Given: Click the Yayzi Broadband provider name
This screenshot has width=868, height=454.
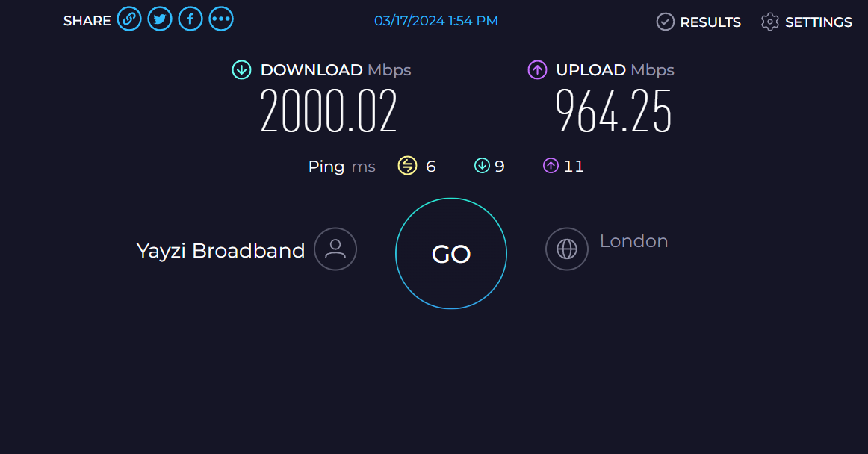Looking at the screenshot, I should [221, 251].
